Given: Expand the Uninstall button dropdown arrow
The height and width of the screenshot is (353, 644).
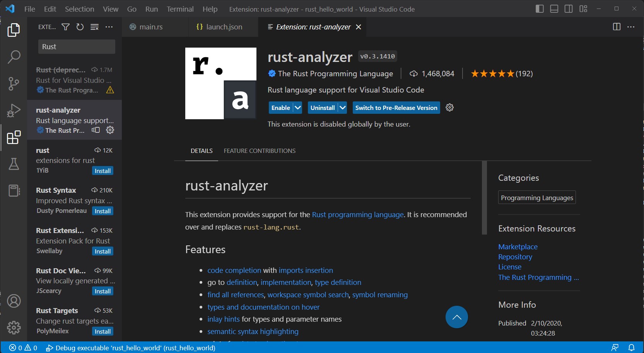Looking at the screenshot, I should 343,108.
